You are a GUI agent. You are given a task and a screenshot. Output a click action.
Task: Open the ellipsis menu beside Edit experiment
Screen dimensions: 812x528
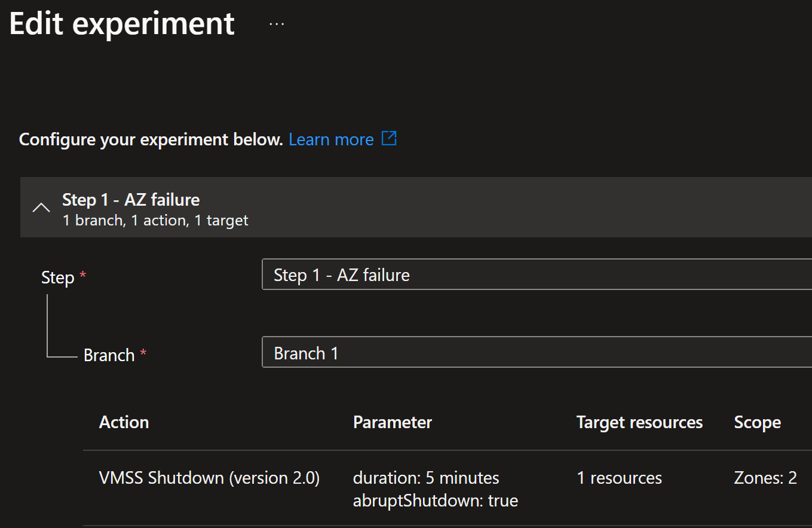pos(277,25)
